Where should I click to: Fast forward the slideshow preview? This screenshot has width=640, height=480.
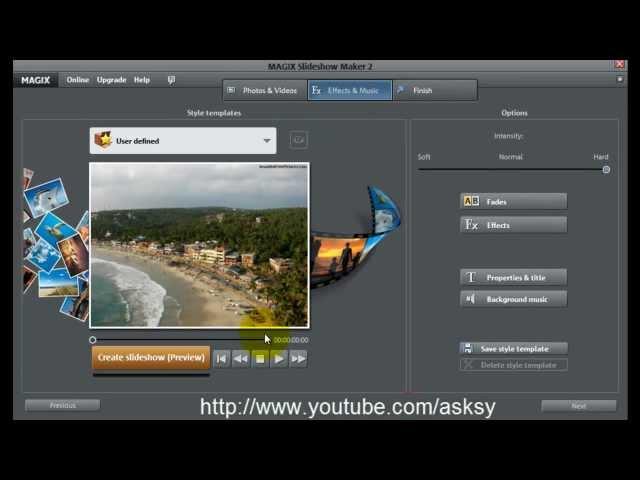(x=298, y=359)
